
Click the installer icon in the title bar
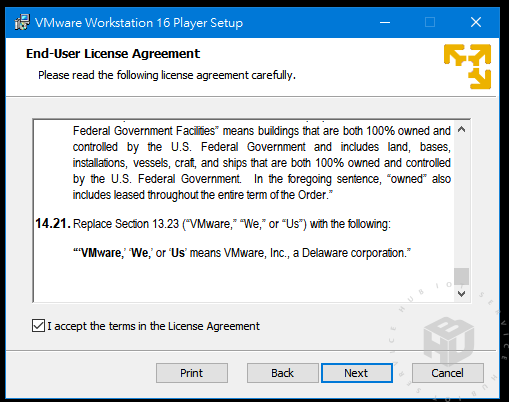(22, 22)
